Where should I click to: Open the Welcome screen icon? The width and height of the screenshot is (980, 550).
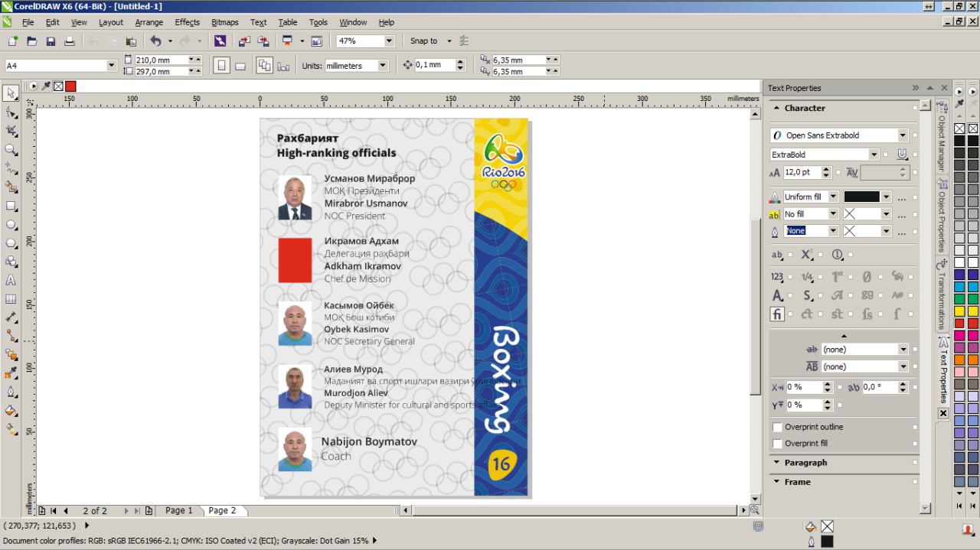point(318,41)
